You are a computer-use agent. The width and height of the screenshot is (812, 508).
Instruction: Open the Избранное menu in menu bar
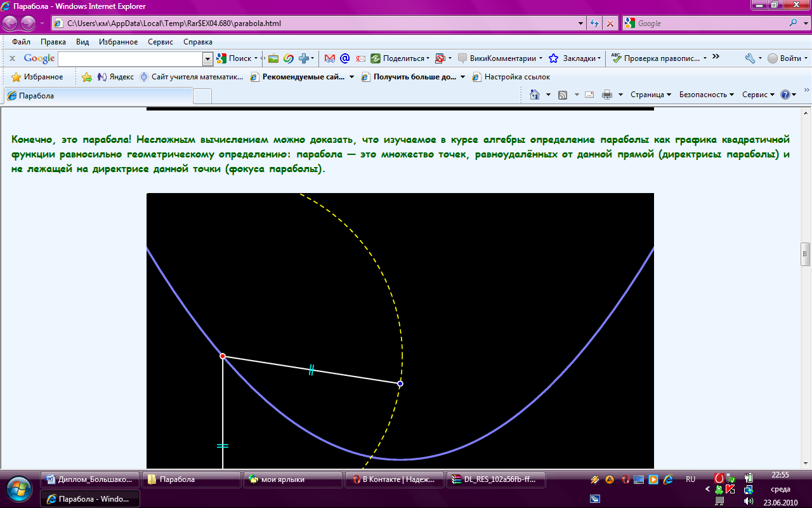point(119,42)
